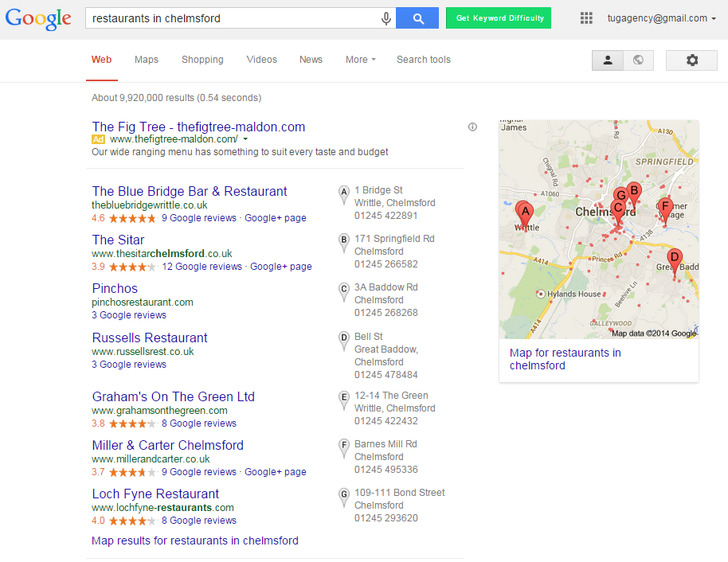Click red marker F on the map
Image resolution: width=728 pixels, height=562 pixels.
pos(665,210)
